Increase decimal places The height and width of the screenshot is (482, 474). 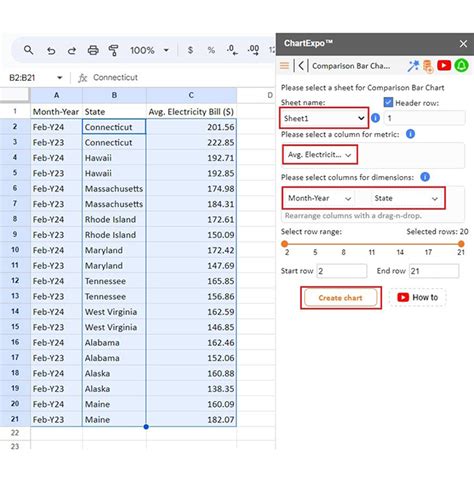[253, 50]
